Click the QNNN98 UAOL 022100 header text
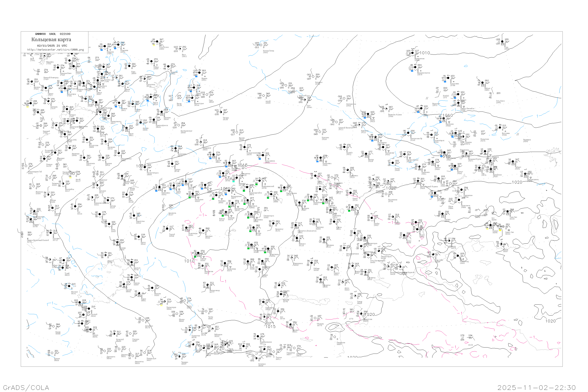The width and height of the screenshot is (588, 392). coord(53,34)
